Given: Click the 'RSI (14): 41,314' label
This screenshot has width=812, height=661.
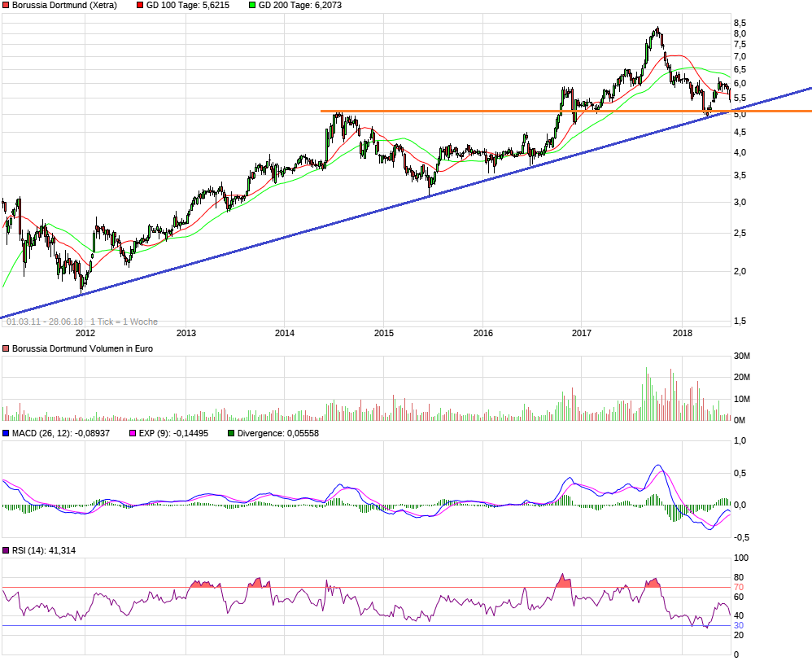Looking at the screenshot, I should pos(43,550).
